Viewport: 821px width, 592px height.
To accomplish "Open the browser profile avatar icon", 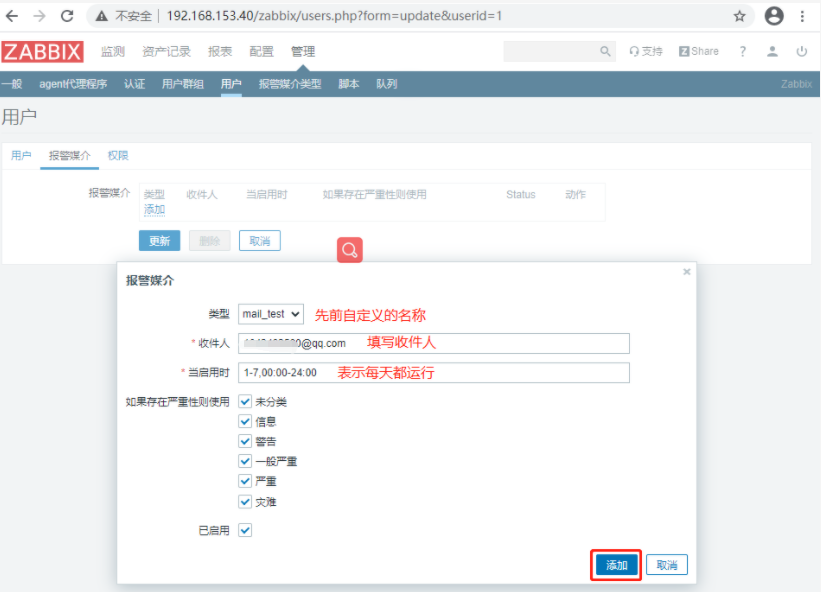I will click(x=774, y=16).
